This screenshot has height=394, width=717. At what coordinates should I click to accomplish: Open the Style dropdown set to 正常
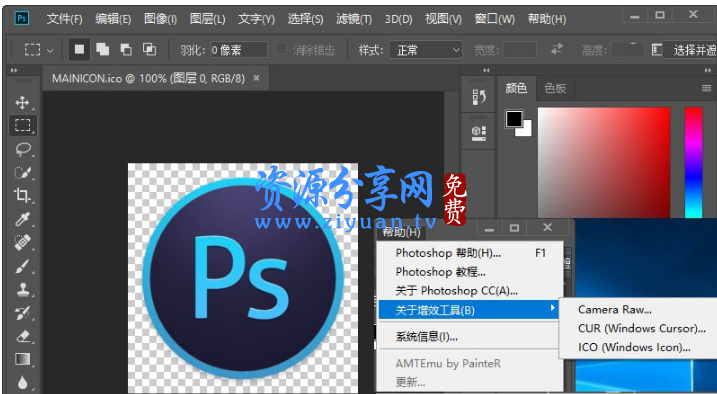[x=425, y=50]
